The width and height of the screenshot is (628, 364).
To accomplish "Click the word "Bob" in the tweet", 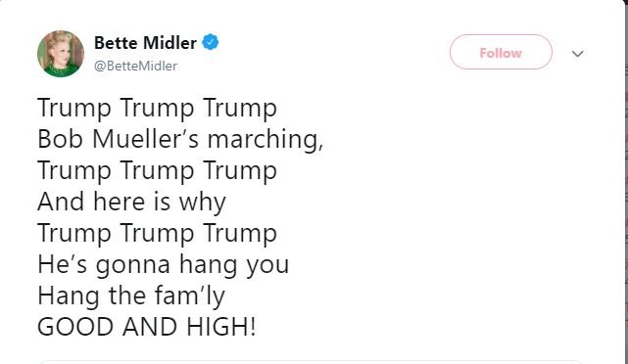I will pyautogui.click(x=60, y=138).
